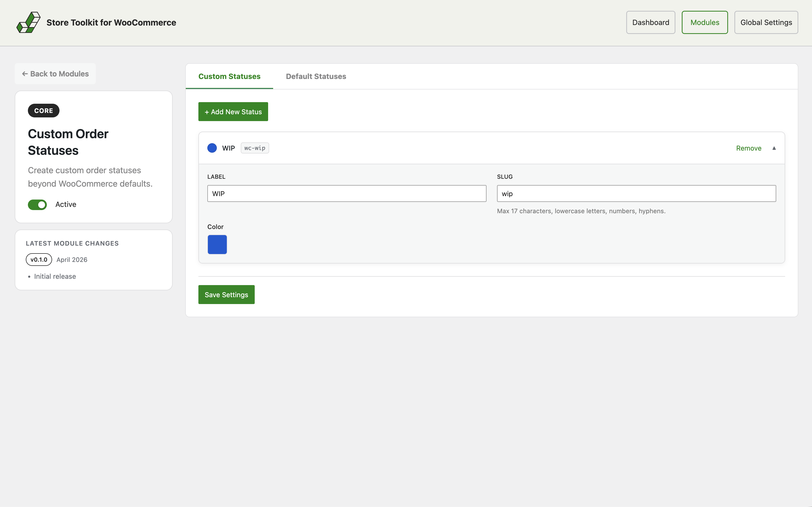Open the Dashboard page
This screenshot has height=507, width=812.
pos(650,22)
